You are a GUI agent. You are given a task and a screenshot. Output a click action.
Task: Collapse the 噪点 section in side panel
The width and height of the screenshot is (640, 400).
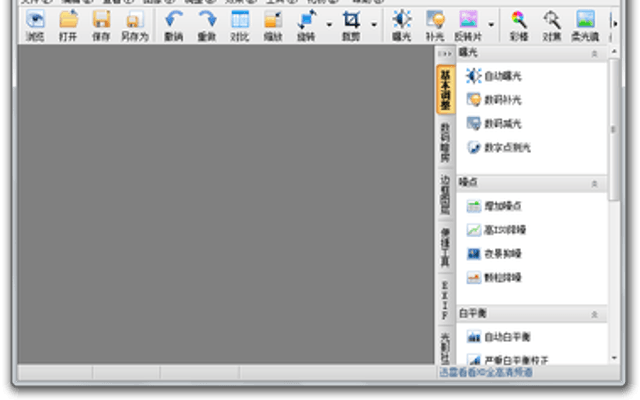pyautogui.click(x=594, y=184)
